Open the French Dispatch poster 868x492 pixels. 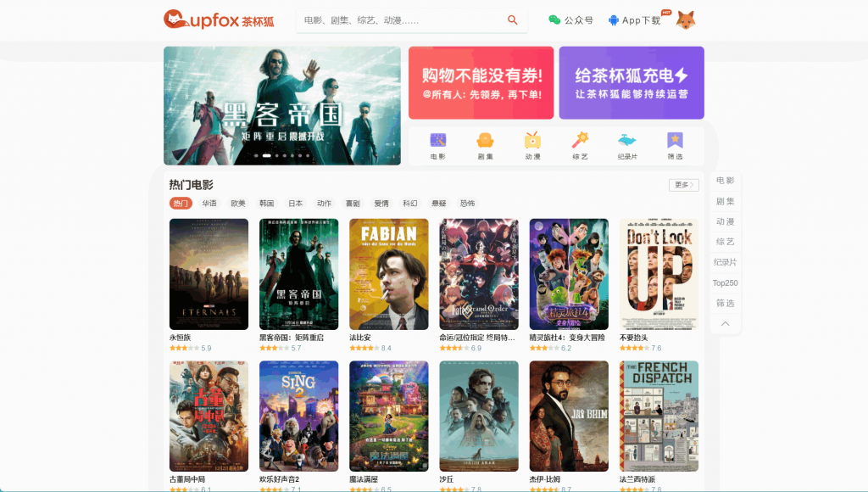659,417
